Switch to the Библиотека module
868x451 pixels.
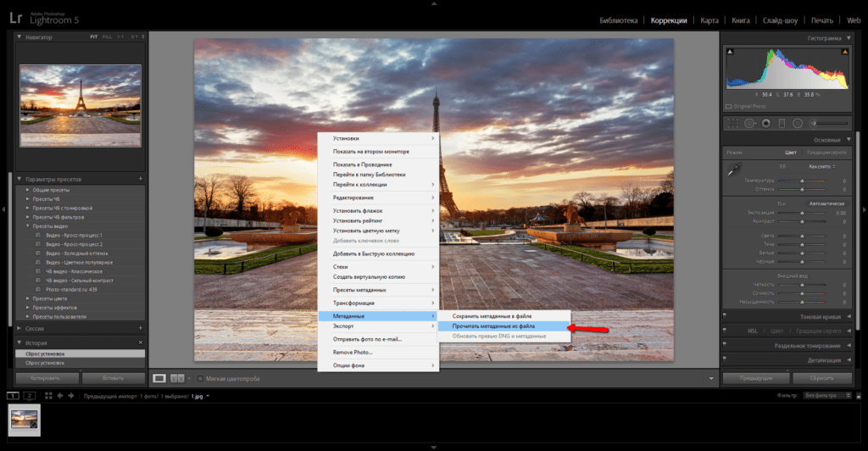tap(618, 20)
